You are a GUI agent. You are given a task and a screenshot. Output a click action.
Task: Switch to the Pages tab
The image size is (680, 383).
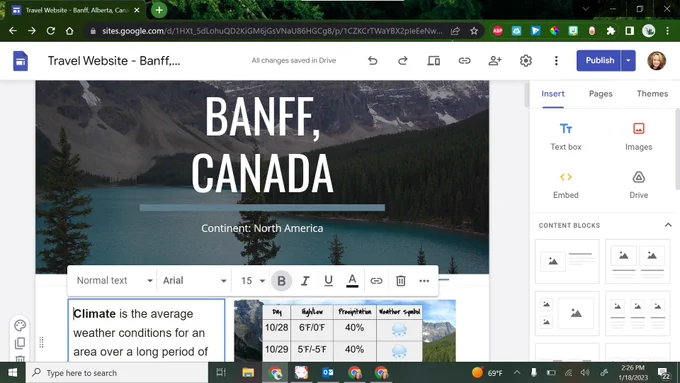point(601,94)
